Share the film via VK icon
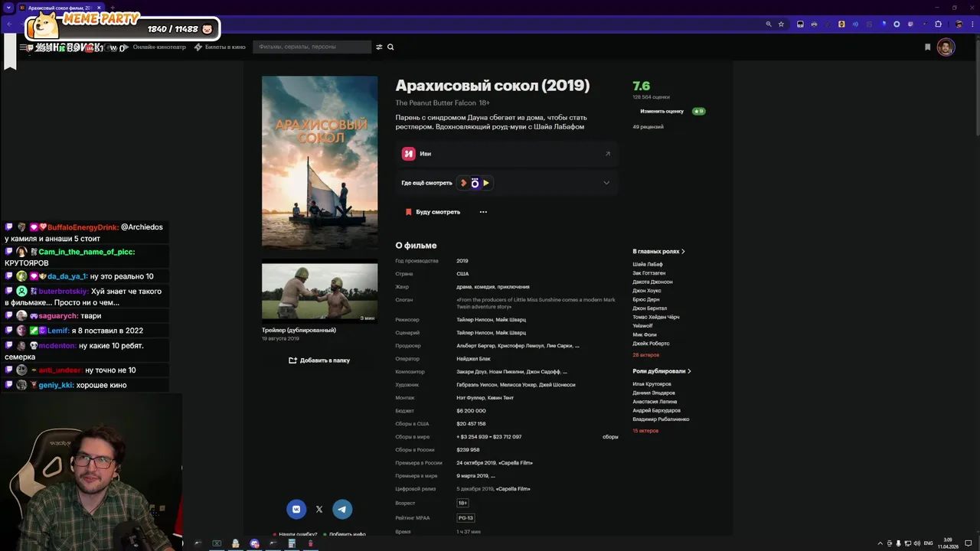Image resolution: width=980 pixels, height=551 pixels. click(296, 509)
